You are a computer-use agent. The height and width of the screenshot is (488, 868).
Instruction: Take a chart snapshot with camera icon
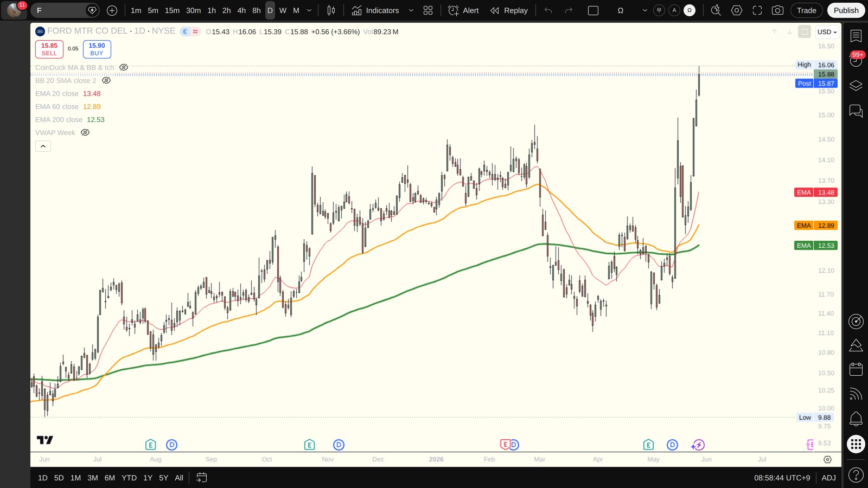[x=777, y=10]
